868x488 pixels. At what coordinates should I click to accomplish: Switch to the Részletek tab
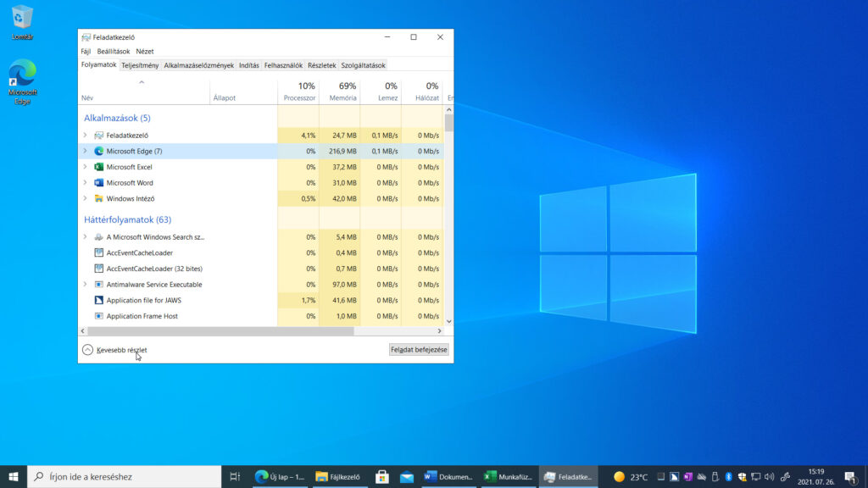tap(321, 65)
